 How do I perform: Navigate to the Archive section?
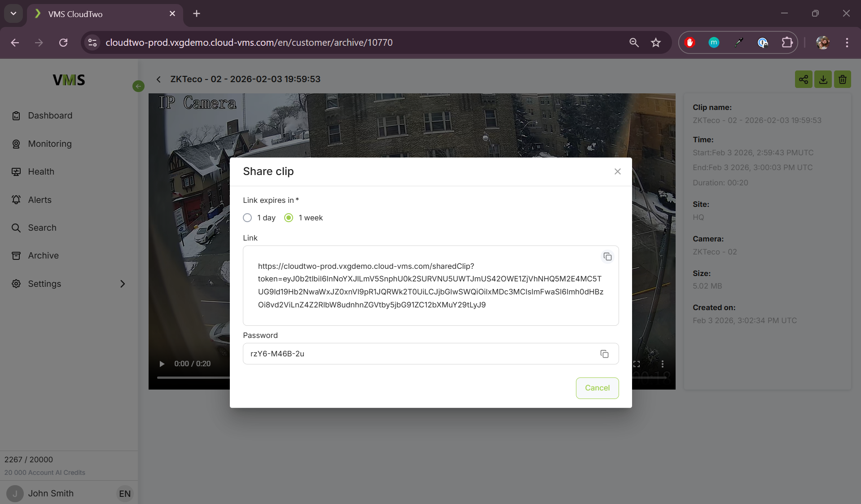pyautogui.click(x=43, y=256)
